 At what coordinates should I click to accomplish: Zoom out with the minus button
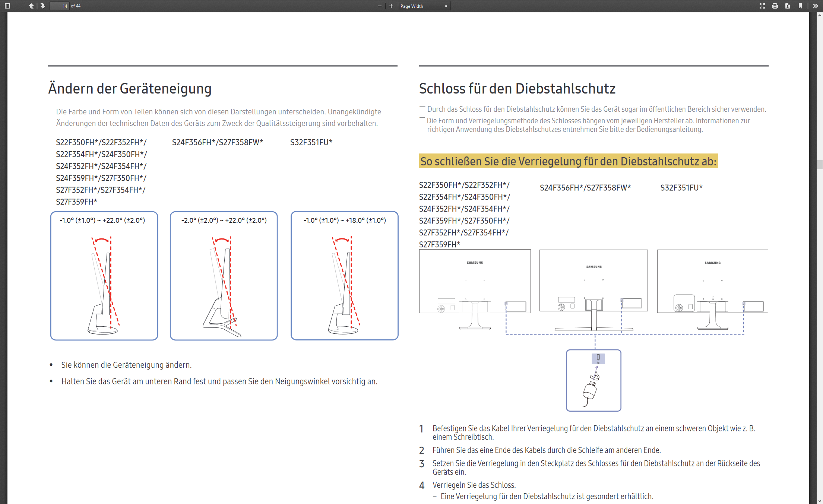coord(379,6)
